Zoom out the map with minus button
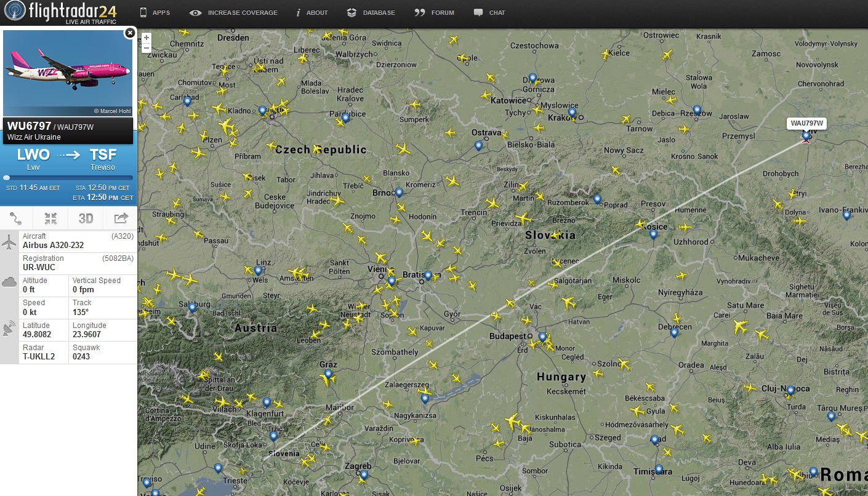868x496 pixels. tap(147, 48)
